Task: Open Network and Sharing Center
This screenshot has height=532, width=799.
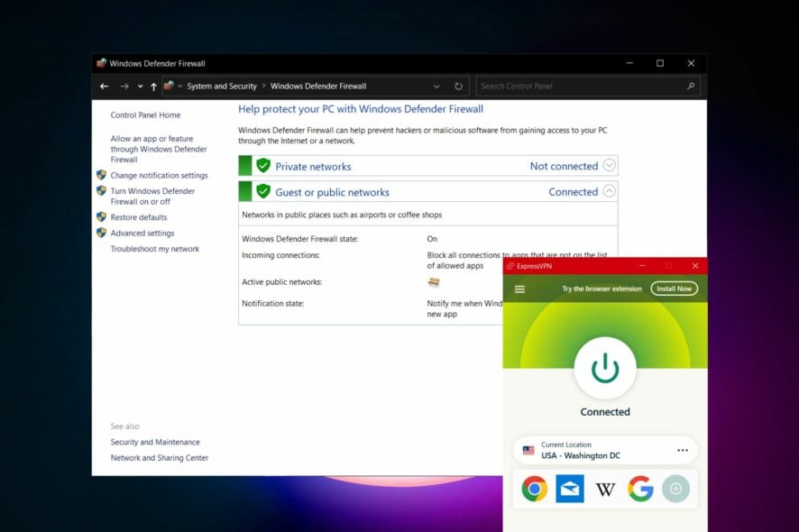Action: (160, 458)
